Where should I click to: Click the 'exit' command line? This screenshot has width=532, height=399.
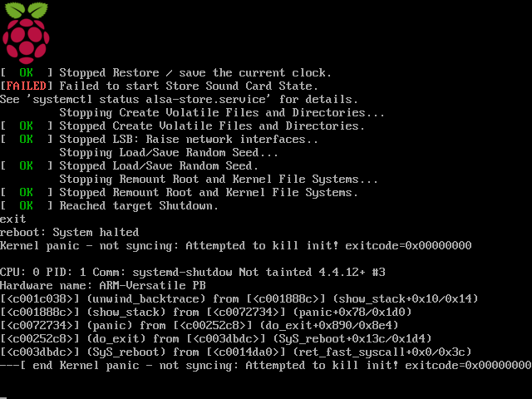13,219
